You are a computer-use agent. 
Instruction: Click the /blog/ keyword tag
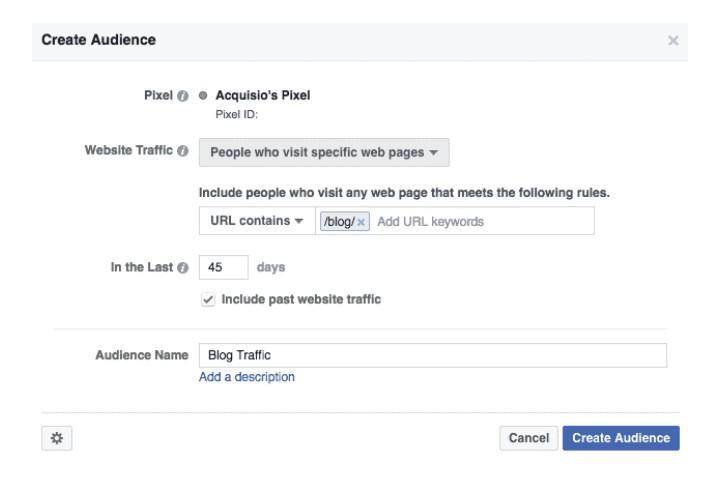[x=339, y=222]
